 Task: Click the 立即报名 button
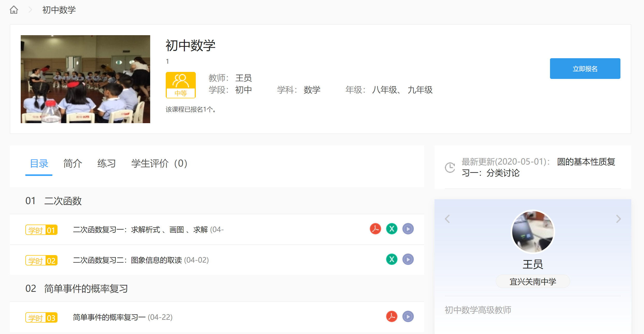585,69
